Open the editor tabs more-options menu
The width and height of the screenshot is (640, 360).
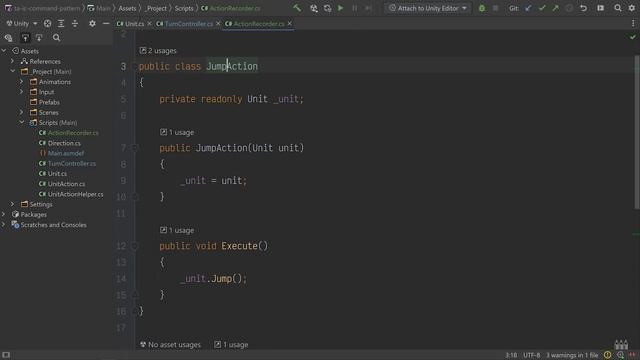point(633,24)
